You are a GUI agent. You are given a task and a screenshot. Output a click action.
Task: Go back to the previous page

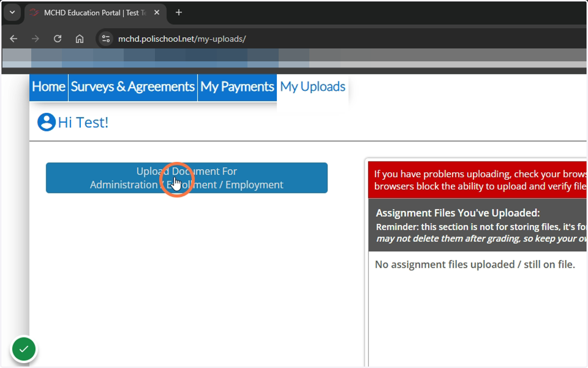point(13,39)
